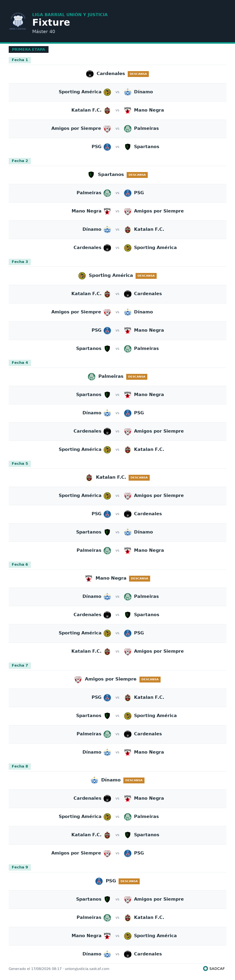The height and width of the screenshot is (980, 235).
Task: Click the PSG crest in Fecha 9 descansa row
Action: click(x=99, y=881)
